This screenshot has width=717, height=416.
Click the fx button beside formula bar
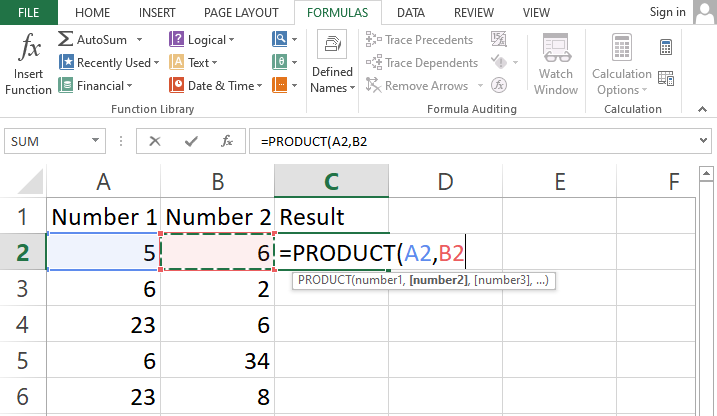pyautogui.click(x=227, y=142)
